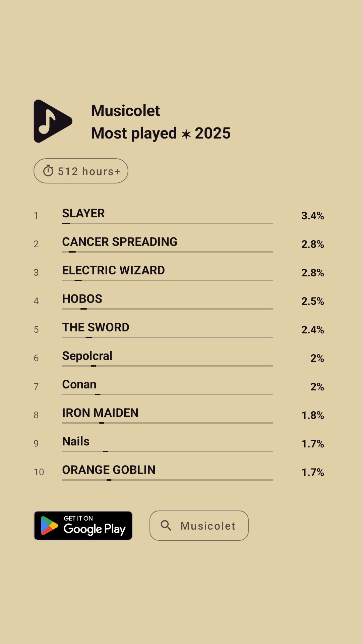Open the ORANGE GOBLIN row

click(x=109, y=470)
